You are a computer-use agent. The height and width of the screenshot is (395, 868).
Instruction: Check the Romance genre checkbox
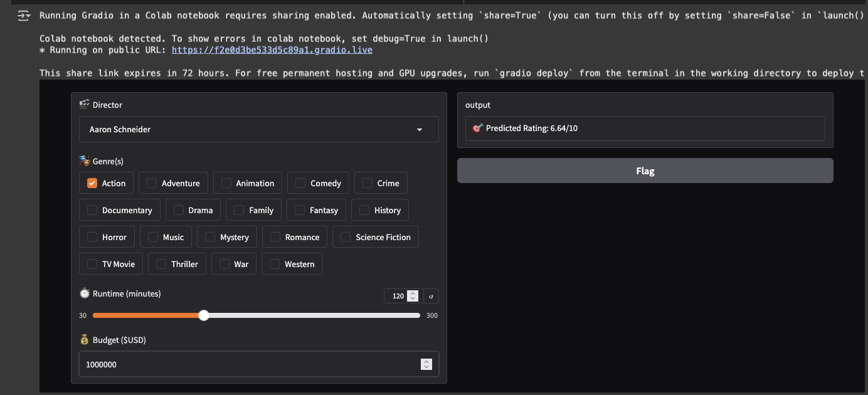[x=275, y=237]
